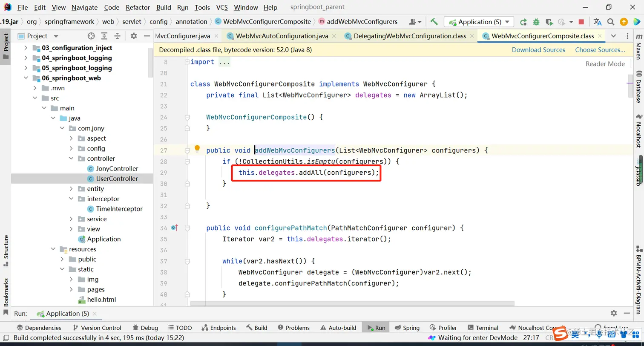Viewport: 644px width, 346px height.
Task: Expand the aspect package
Action: click(71, 138)
